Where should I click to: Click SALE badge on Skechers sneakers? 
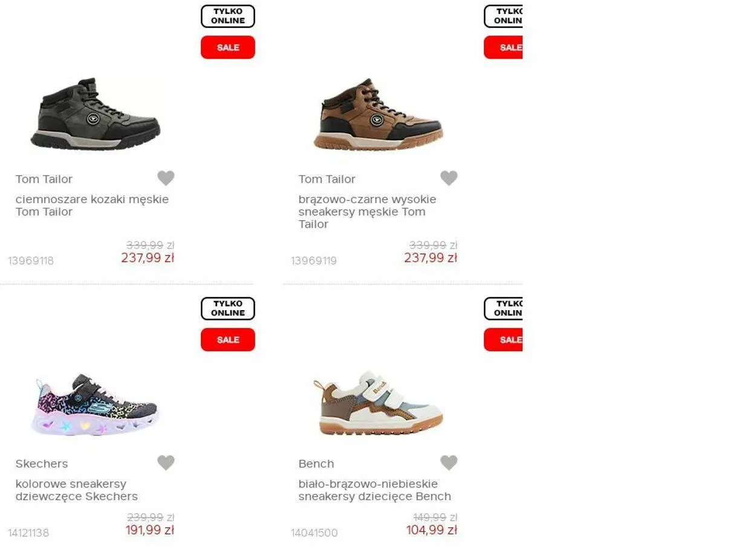228,340
